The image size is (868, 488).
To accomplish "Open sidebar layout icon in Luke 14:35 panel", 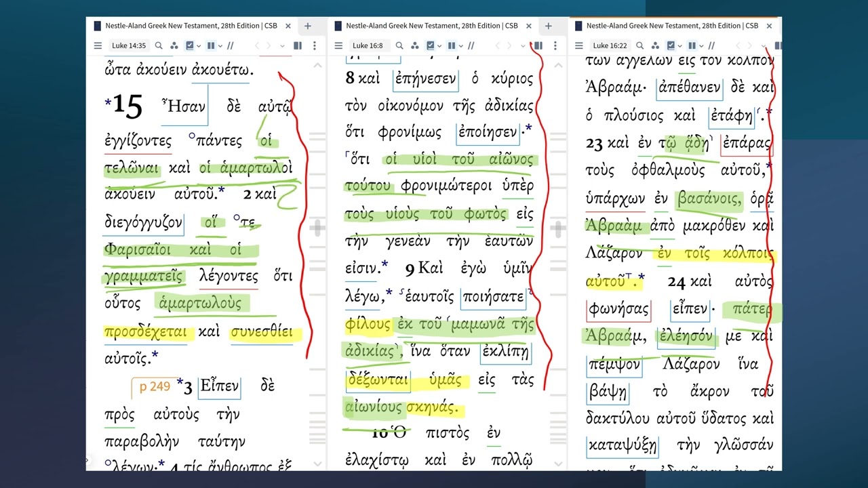I will [298, 45].
